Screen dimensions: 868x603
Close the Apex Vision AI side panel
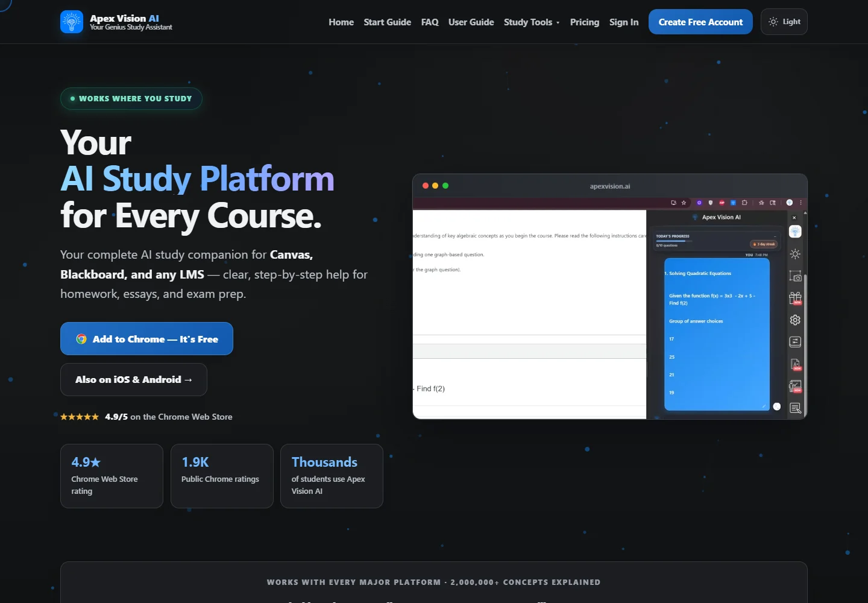coord(794,218)
